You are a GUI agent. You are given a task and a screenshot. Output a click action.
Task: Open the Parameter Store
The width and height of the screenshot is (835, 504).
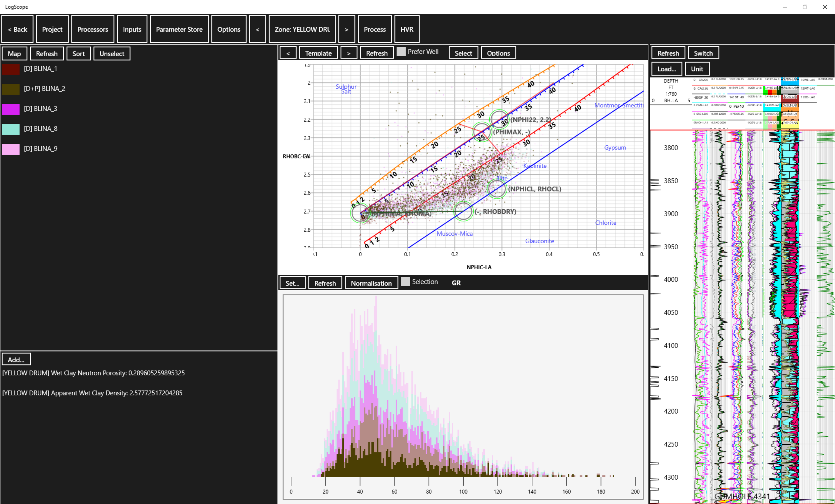tap(179, 29)
